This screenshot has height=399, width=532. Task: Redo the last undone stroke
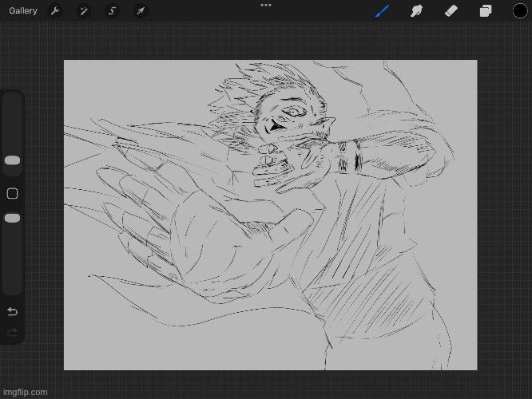click(x=12, y=332)
